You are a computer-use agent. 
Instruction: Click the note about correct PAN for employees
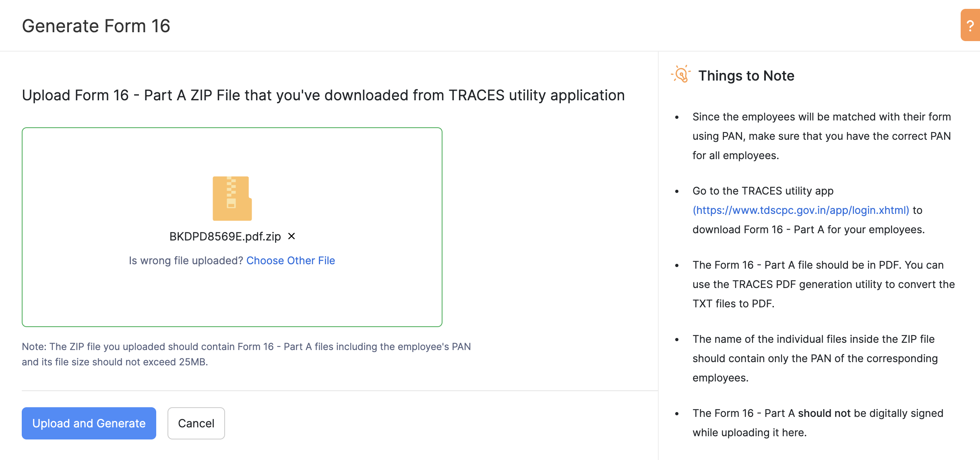(821, 136)
